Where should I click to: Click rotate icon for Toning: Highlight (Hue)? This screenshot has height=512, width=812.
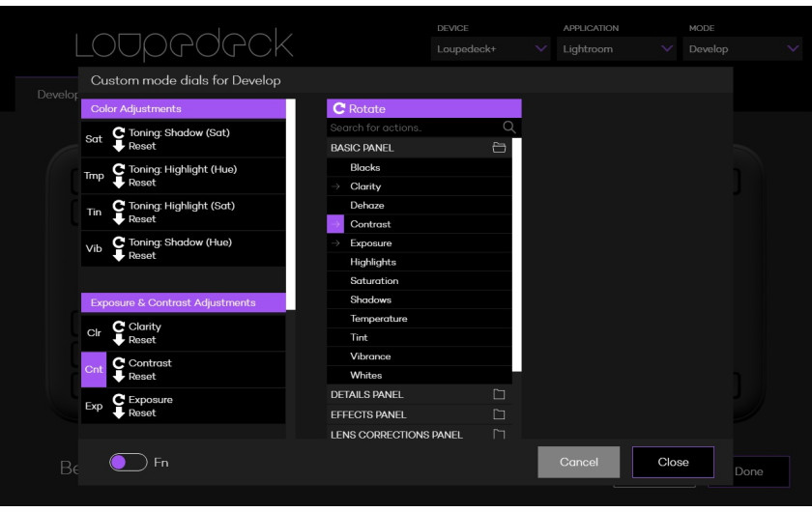pyautogui.click(x=119, y=169)
